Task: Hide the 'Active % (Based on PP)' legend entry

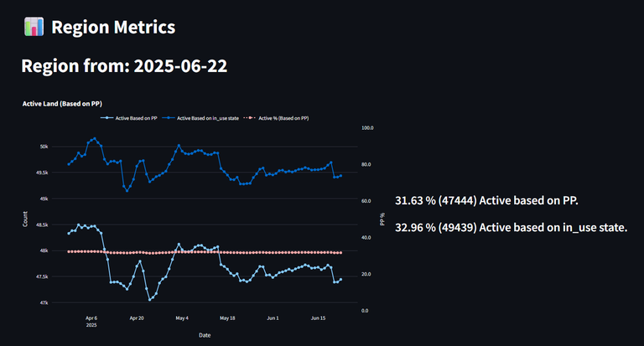Action: 276,118
